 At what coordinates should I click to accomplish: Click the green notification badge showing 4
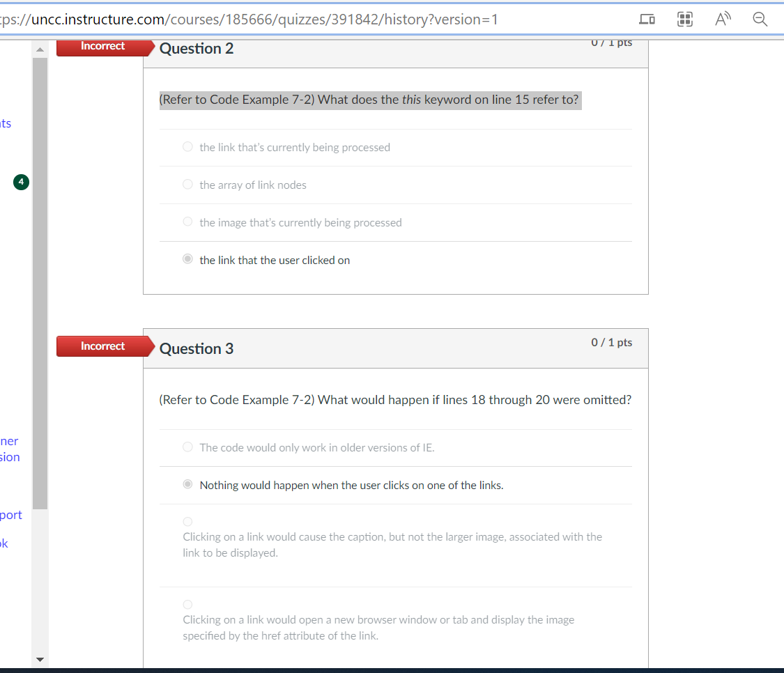pyautogui.click(x=20, y=182)
